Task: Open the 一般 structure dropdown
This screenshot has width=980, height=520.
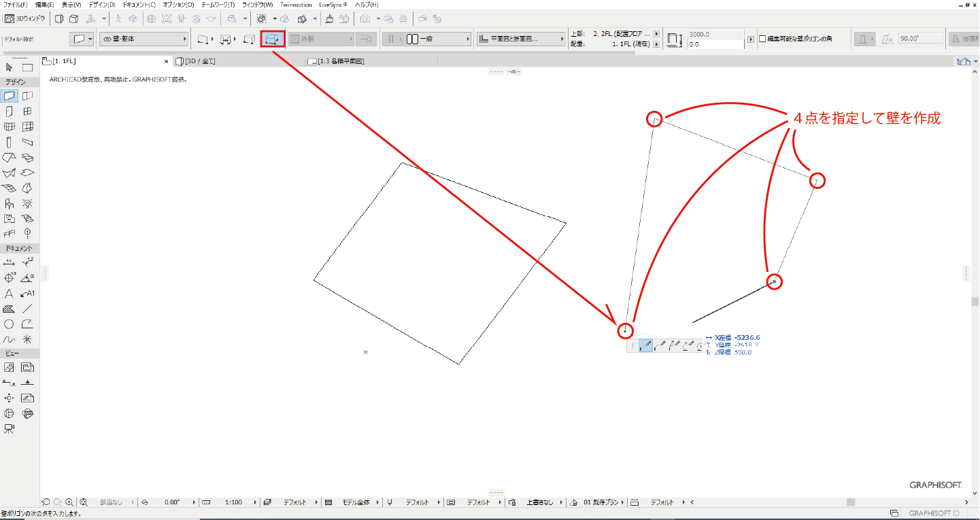Action: click(468, 39)
